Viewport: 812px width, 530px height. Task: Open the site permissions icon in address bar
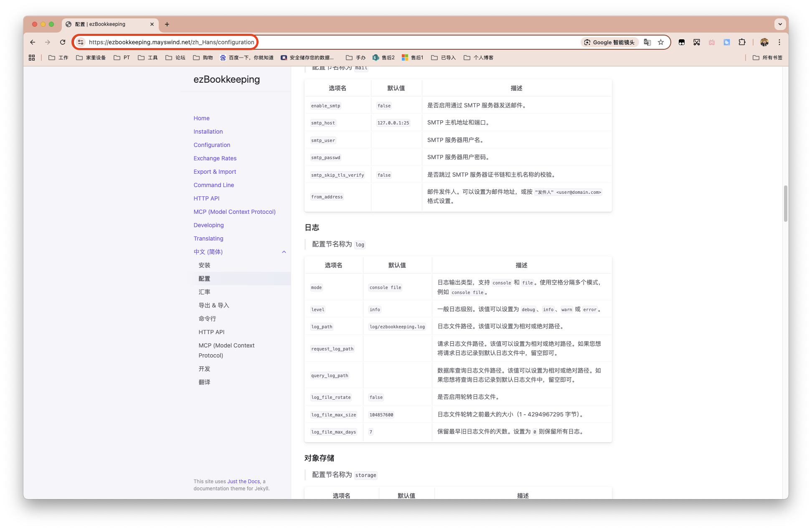coord(80,42)
